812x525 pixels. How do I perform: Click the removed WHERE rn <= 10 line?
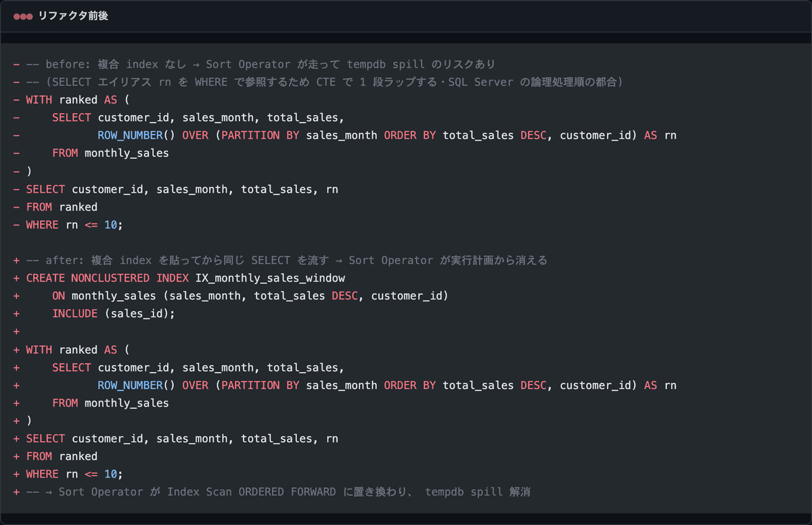68,225
